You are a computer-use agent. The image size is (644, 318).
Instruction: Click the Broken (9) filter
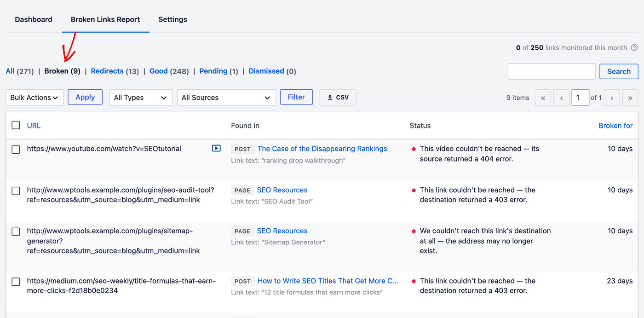(63, 71)
